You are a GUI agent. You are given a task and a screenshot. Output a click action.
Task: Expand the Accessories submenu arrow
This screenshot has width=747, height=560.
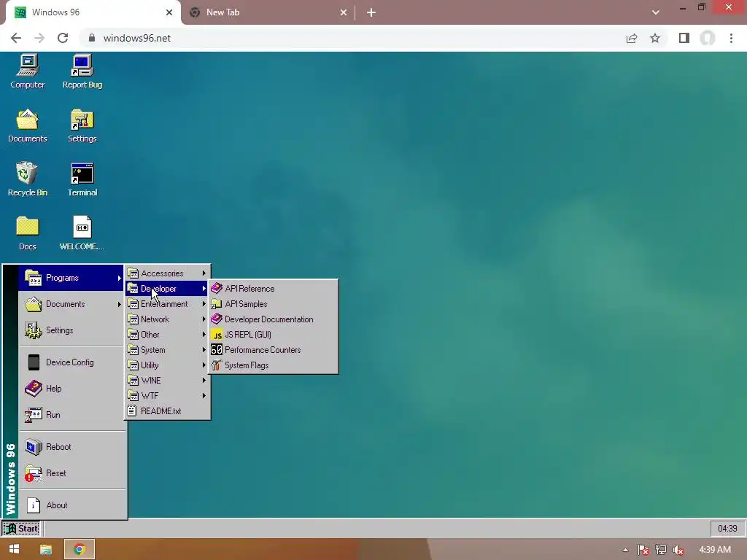pyautogui.click(x=204, y=273)
